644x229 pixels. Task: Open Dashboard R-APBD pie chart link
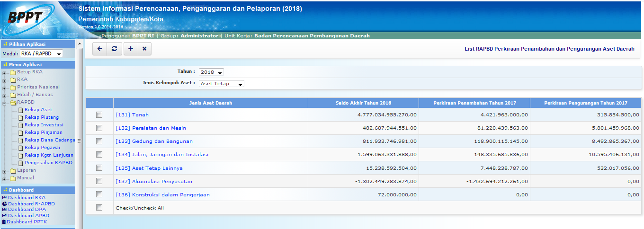31,204
